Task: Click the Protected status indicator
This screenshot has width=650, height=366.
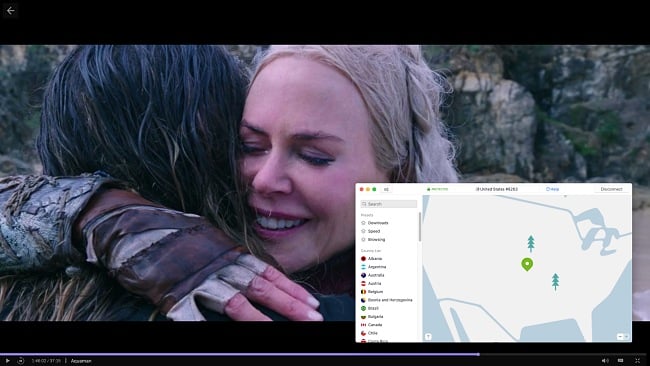Action: tap(437, 189)
